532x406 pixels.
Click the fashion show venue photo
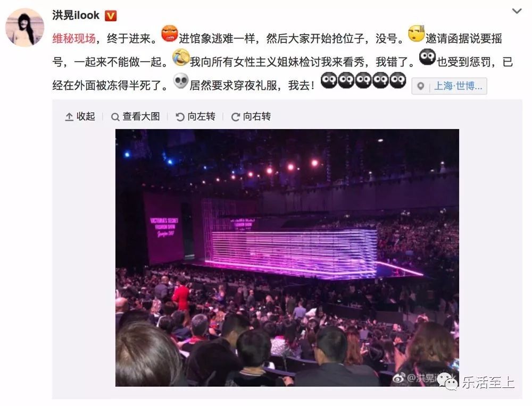pos(287,258)
